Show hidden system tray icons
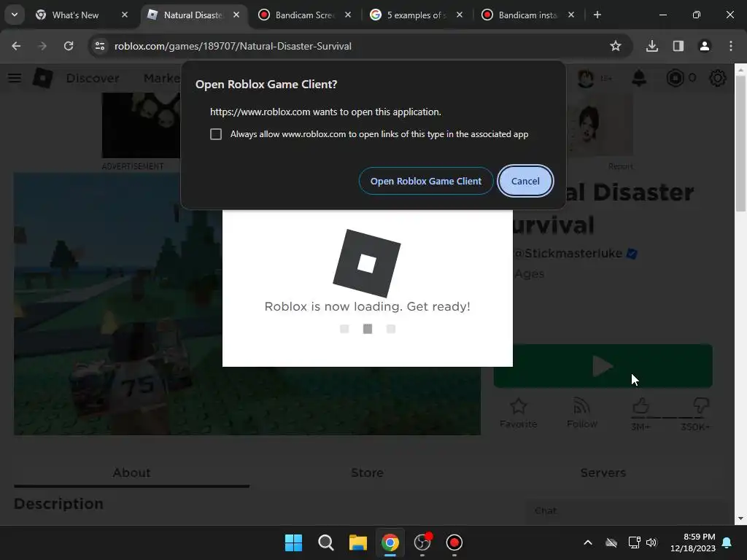747x560 pixels. 588,542
